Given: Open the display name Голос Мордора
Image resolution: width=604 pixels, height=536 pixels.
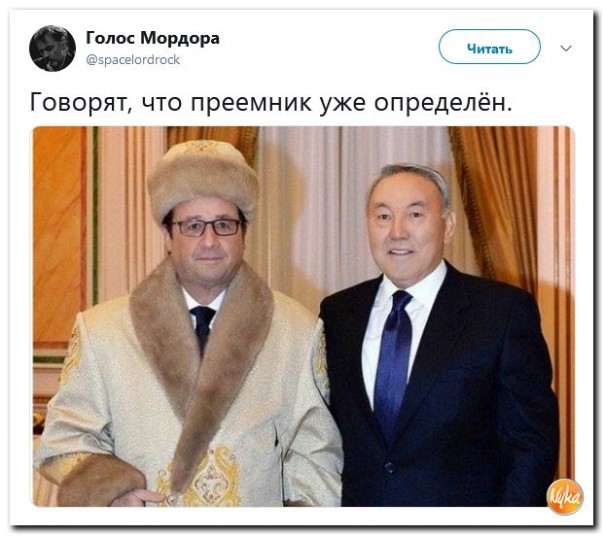Looking at the screenshot, I should pyautogui.click(x=152, y=38).
